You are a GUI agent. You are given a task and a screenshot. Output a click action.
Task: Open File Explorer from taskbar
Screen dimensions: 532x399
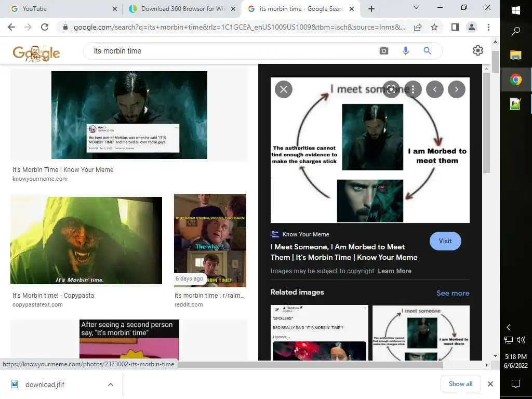click(516, 55)
